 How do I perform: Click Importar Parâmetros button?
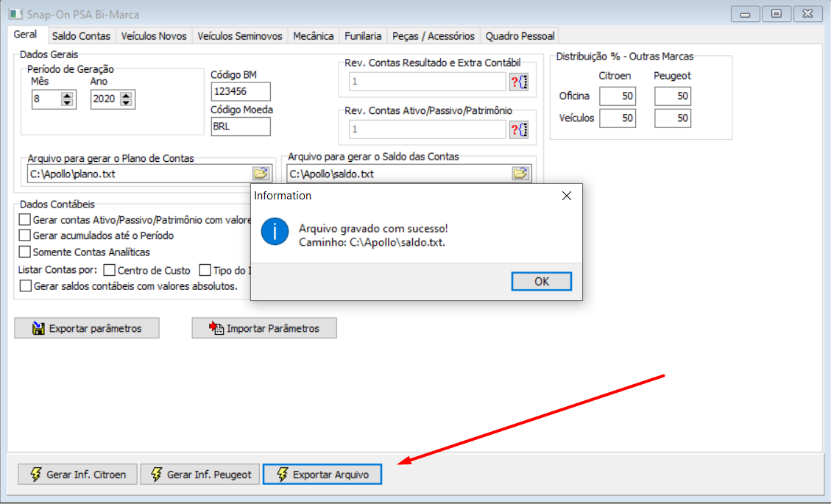click(x=264, y=328)
